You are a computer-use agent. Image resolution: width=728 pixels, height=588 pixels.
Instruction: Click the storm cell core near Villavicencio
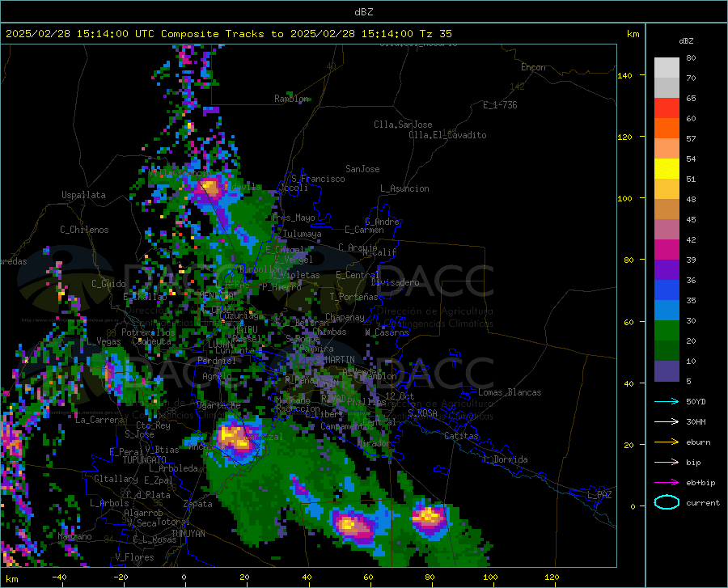(x=210, y=188)
